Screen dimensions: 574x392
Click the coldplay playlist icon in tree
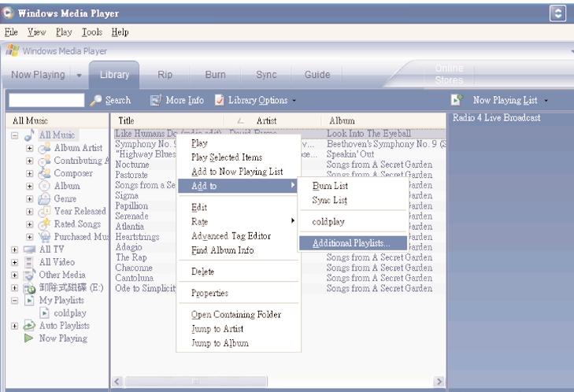coord(44,313)
